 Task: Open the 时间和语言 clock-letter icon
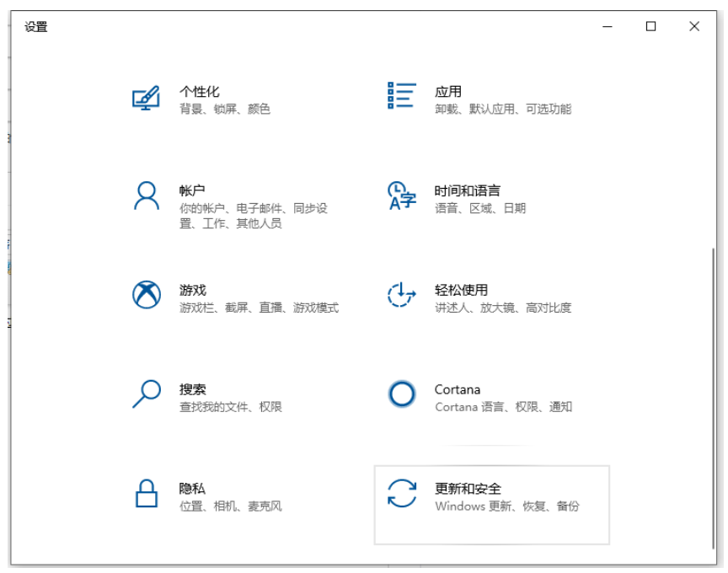tap(402, 195)
